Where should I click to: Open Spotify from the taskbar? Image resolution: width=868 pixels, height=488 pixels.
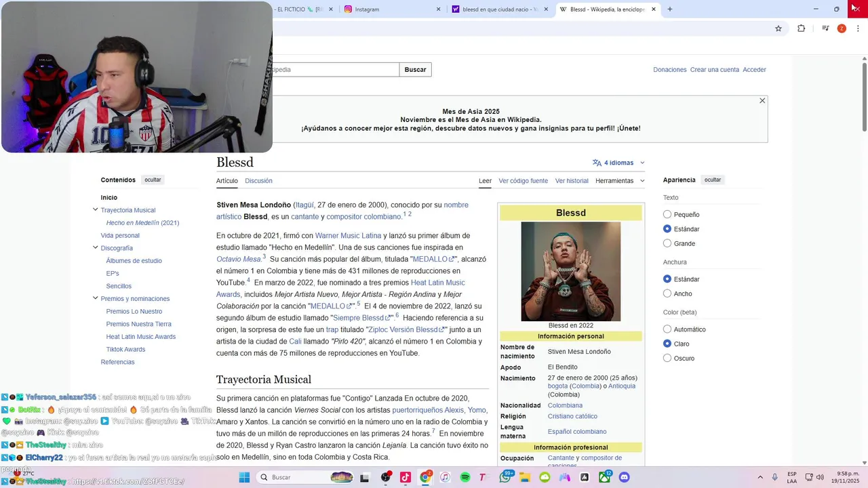tap(465, 477)
